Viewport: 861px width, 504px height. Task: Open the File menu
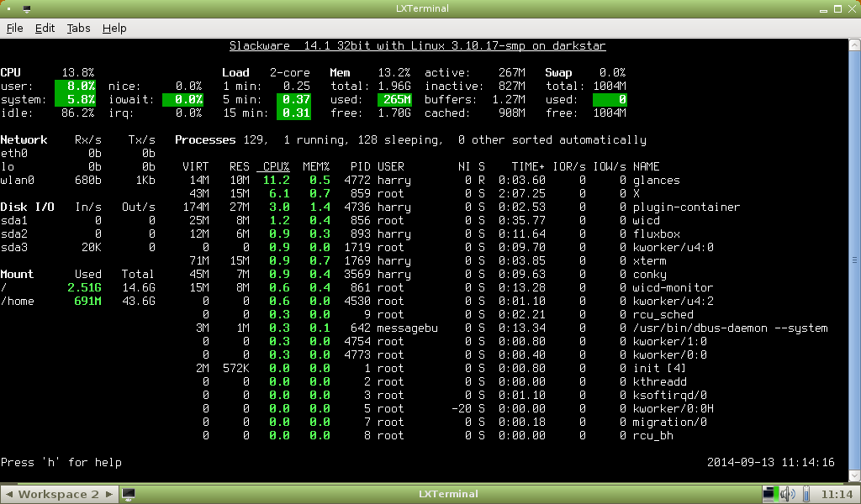14,28
